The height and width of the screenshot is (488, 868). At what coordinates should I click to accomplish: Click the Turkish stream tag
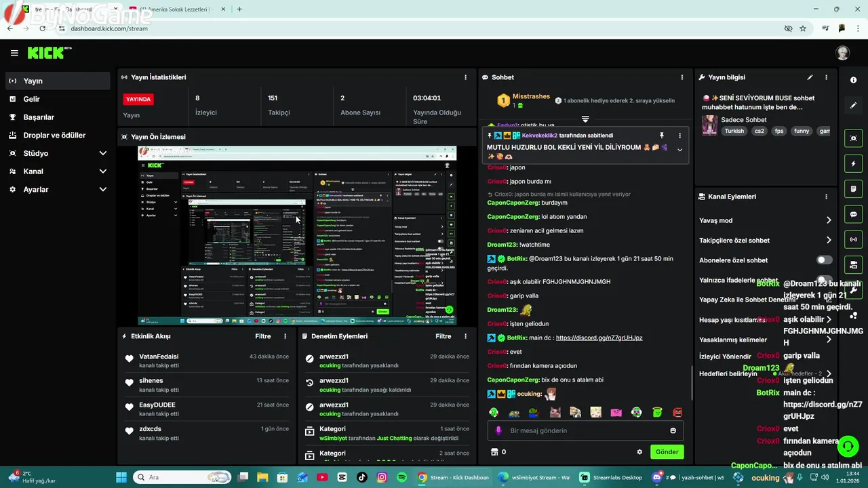pos(734,131)
